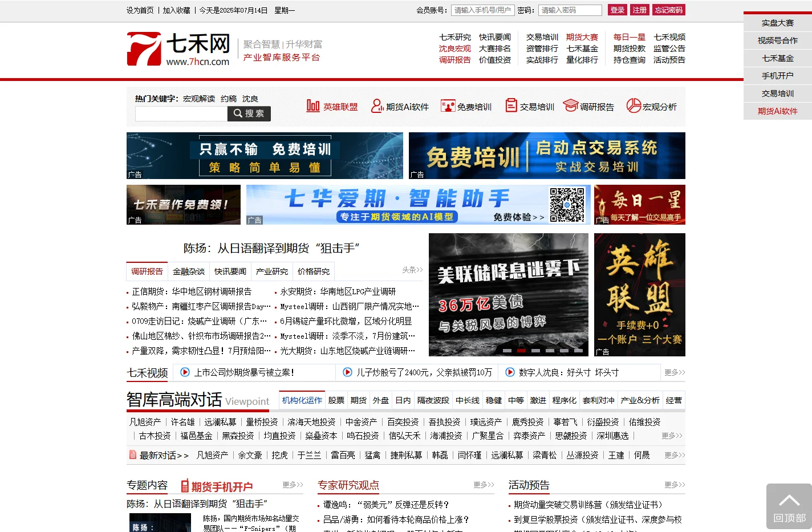Click the 英雄联盟 手续费+0 ad
Image resolution: width=812 pixels, height=532 pixels.
point(640,295)
